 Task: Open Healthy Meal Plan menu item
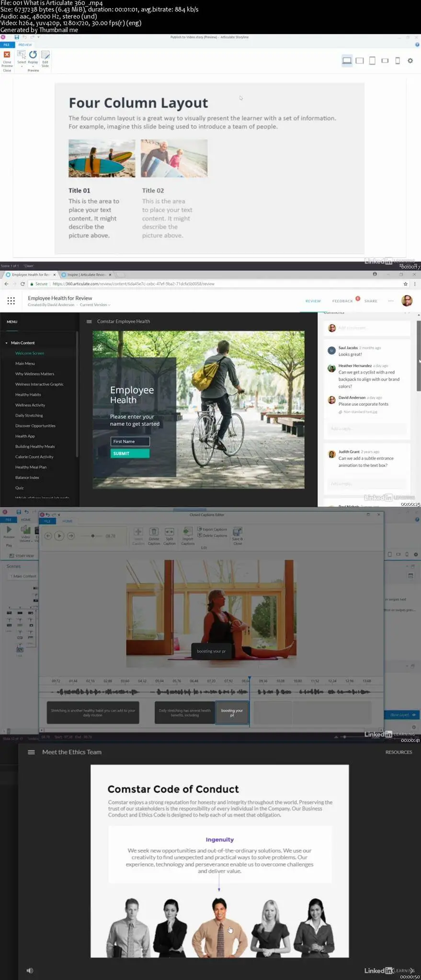(x=31, y=467)
